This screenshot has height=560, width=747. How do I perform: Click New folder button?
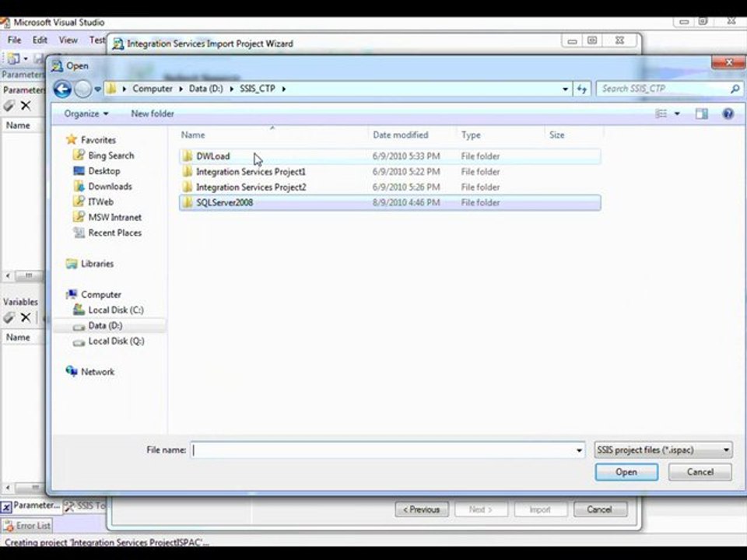click(153, 114)
